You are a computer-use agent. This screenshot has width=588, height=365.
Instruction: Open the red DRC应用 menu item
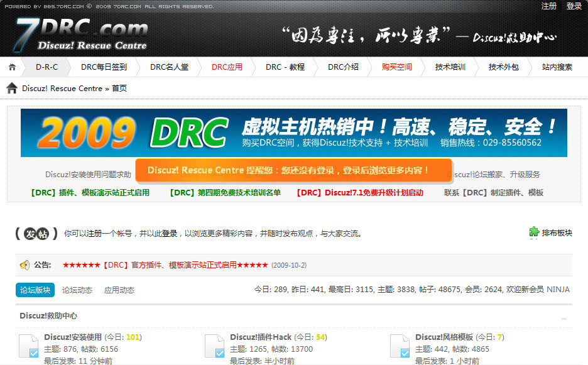click(227, 67)
